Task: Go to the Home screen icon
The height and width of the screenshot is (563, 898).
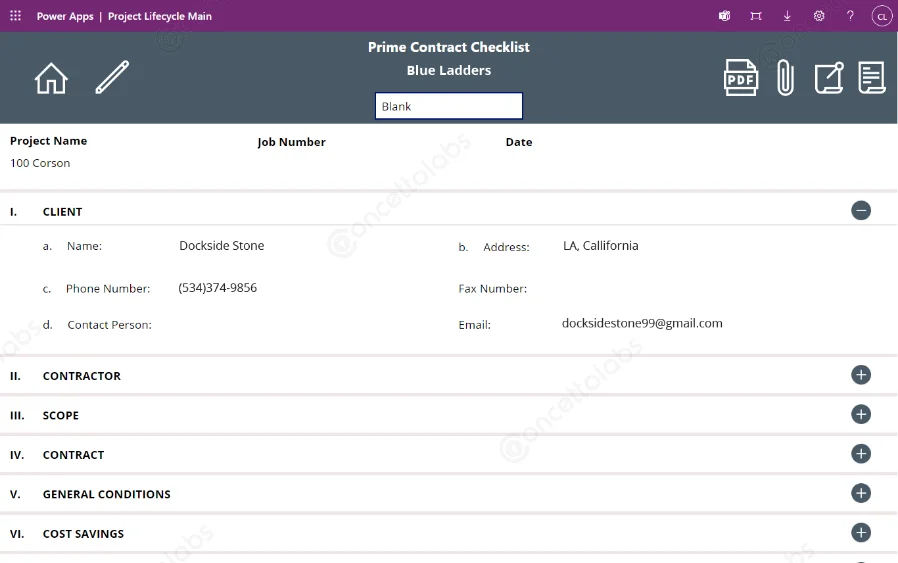Action: (x=51, y=78)
